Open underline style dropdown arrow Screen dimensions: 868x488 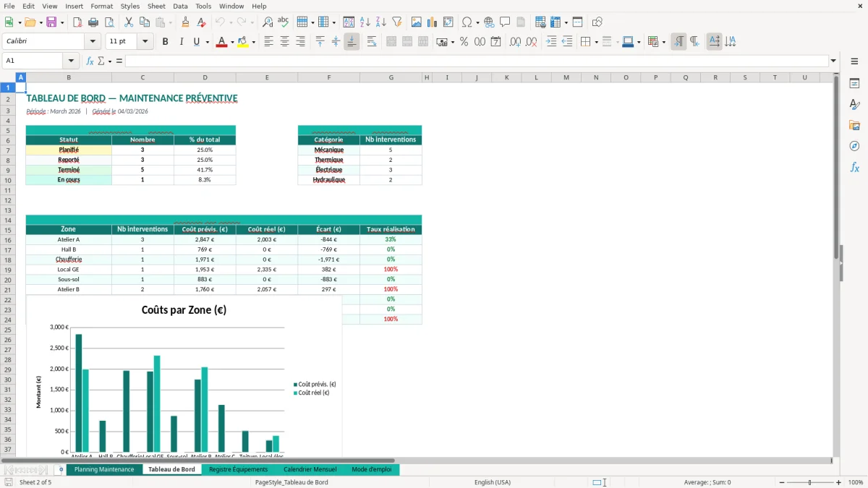click(208, 42)
